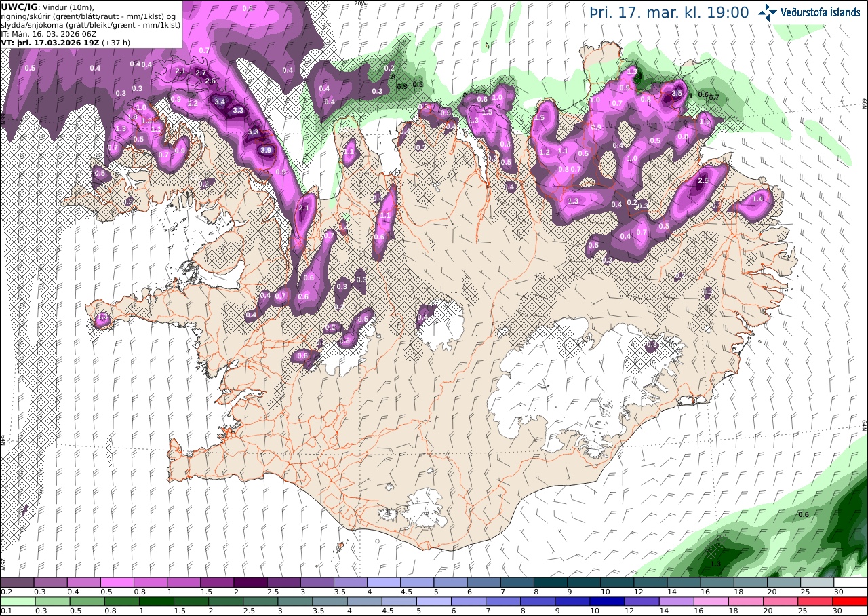Click the slydda/snjókoma legend description line
Screen dimensions: 868x616
coord(91,24)
